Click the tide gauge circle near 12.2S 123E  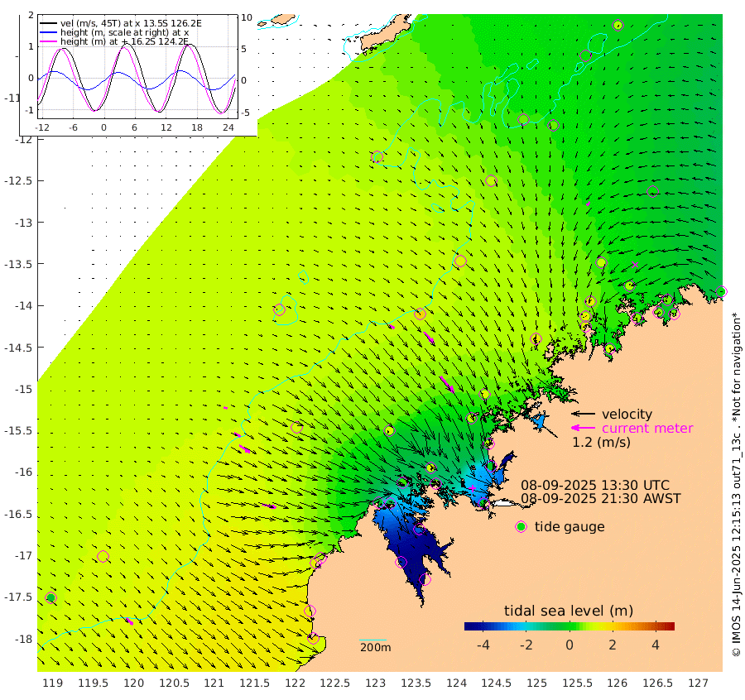coord(377,156)
